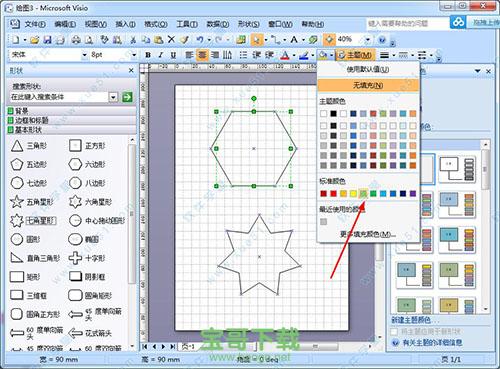The image size is (500, 369).
Task: Open the fill color dropdown arrow
Action: click(331, 55)
